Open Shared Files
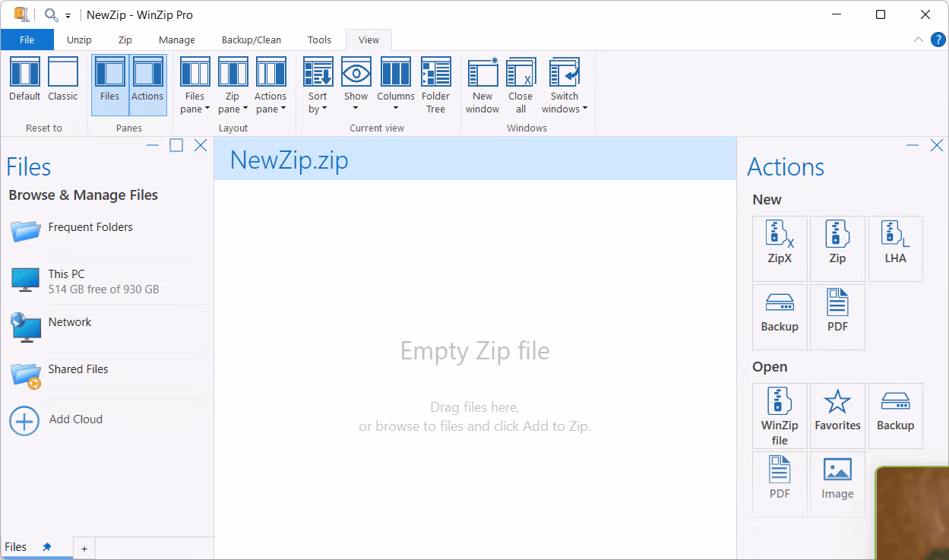 coord(107,374)
